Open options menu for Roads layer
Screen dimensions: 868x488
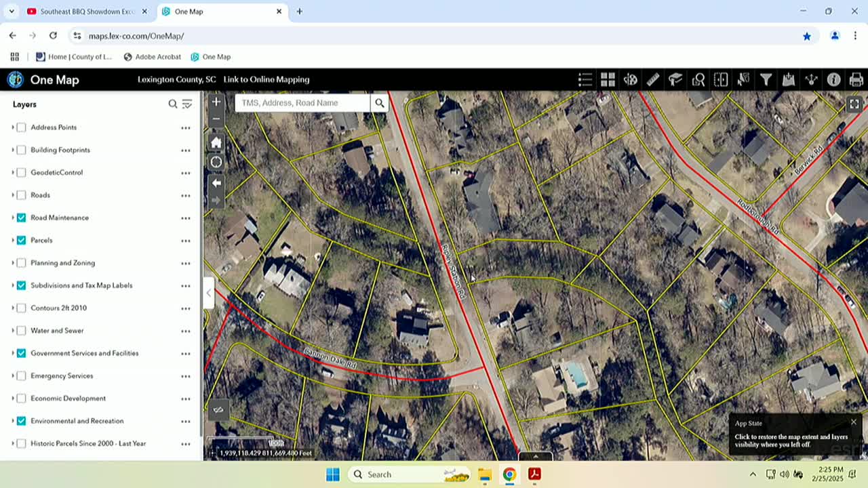(x=186, y=196)
